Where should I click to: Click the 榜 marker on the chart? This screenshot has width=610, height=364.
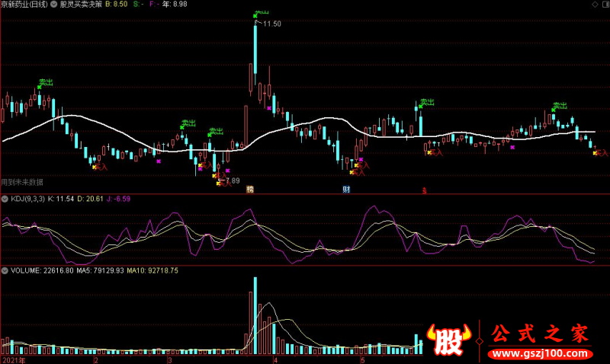click(250, 189)
